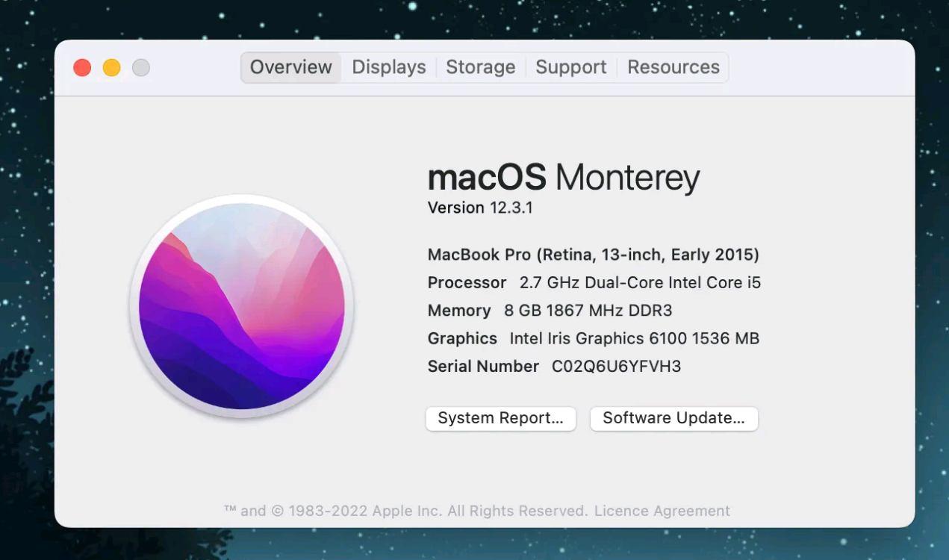Minimize window with the yellow button
The image size is (949, 560).
111,68
